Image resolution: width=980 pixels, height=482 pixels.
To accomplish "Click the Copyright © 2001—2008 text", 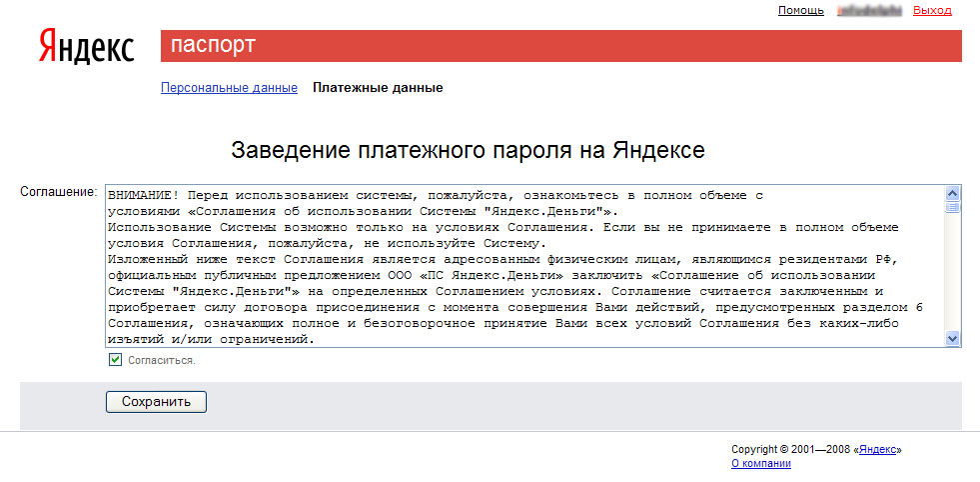I will click(792, 449).
